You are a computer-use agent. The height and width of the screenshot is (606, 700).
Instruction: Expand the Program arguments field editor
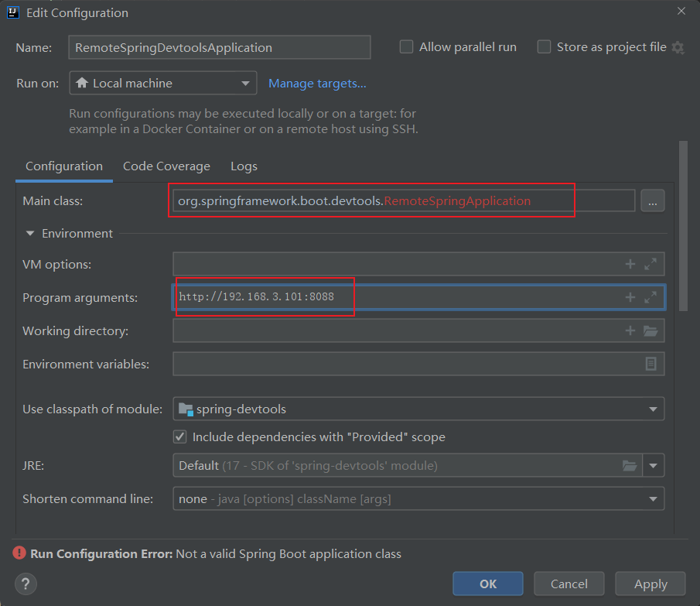[650, 297]
